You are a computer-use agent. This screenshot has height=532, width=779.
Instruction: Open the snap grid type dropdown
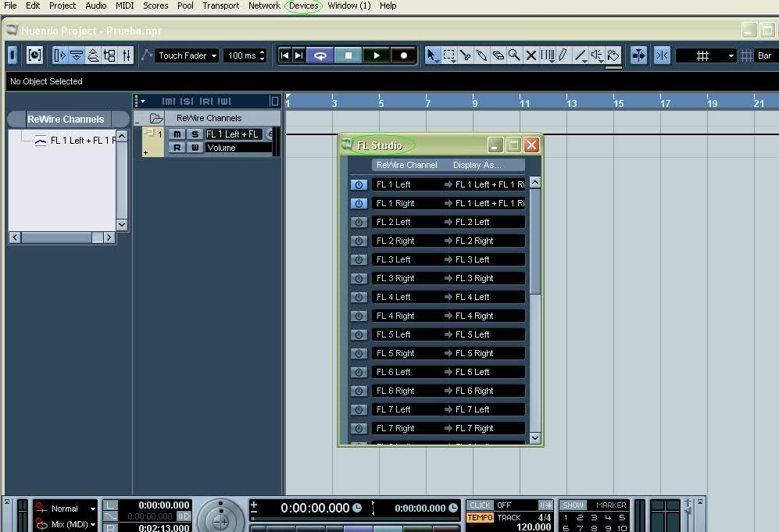click(x=706, y=55)
